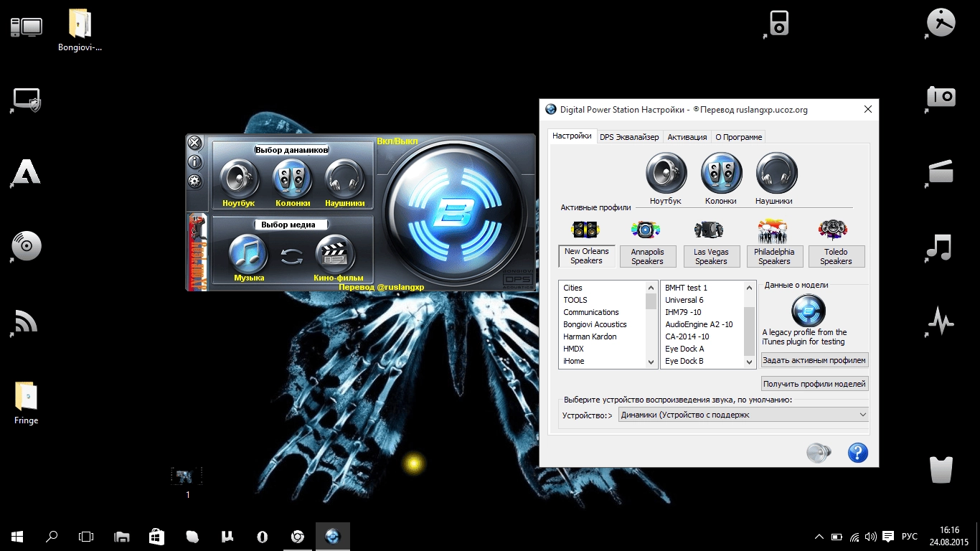Click the model data DPS logo icon
980x551 pixels.
(x=809, y=311)
